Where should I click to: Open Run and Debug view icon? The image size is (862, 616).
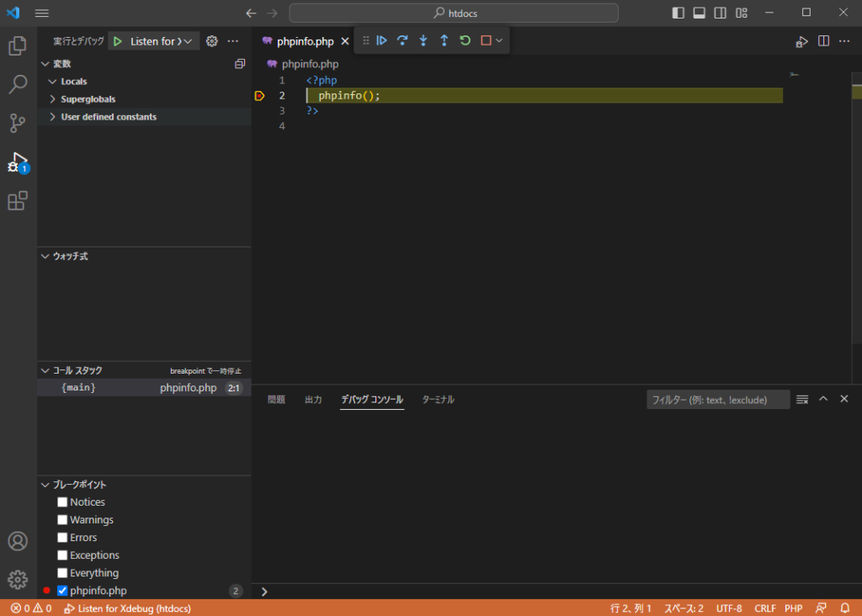(18, 162)
